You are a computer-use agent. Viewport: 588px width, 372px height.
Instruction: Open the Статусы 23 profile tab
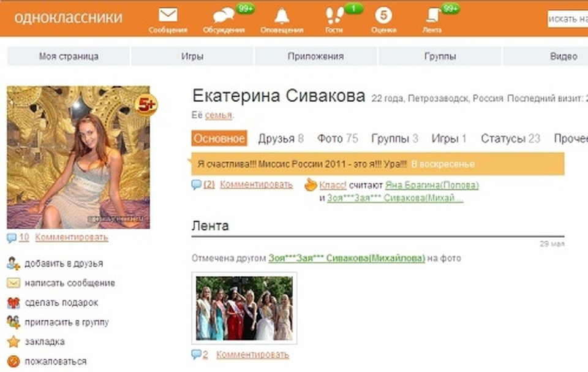[x=510, y=139]
